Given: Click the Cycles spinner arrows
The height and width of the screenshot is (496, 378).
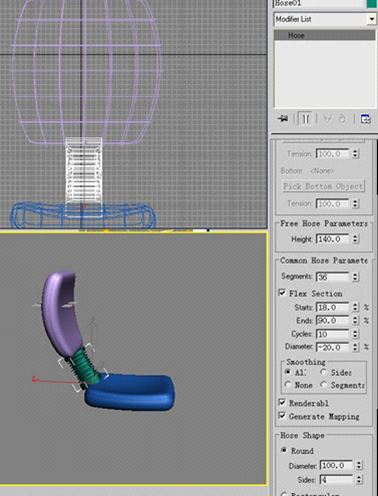Looking at the screenshot, I should pyautogui.click(x=355, y=334).
